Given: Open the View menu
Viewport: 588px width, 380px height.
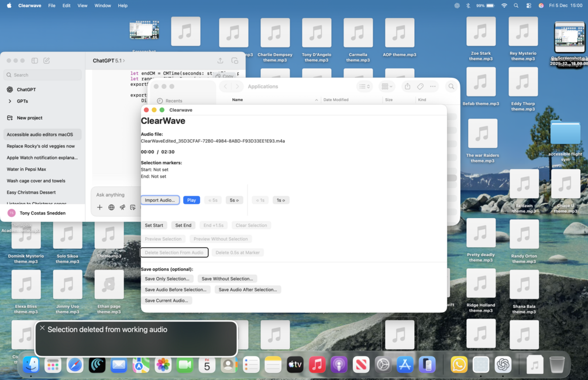Looking at the screenshot, I should coord(82,6).
